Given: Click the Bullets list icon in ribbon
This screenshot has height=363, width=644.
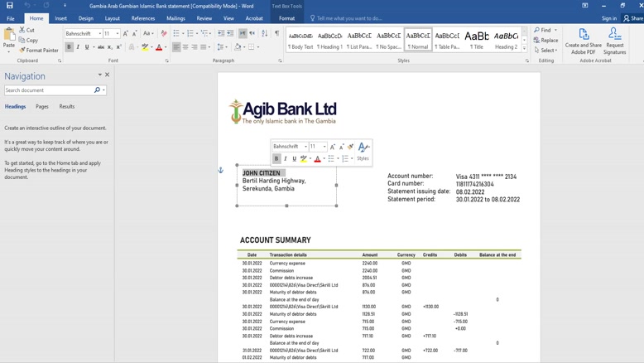Looking at the screenshot, I should [x=176, y=34].
